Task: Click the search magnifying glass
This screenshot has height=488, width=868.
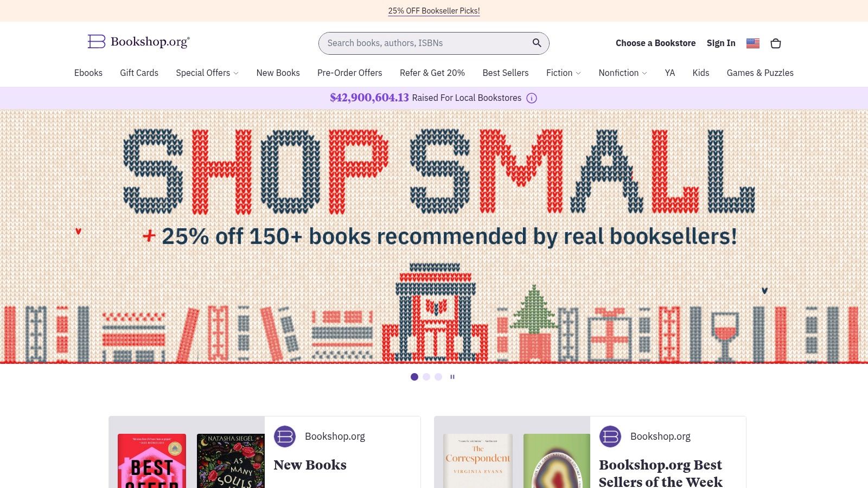Action: [537, 43]
